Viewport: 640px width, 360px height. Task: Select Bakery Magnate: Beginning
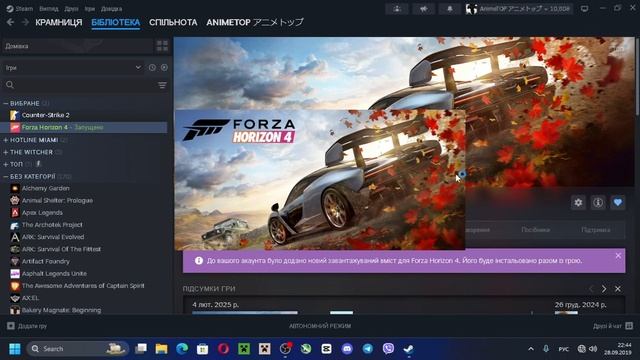(61, 310)
